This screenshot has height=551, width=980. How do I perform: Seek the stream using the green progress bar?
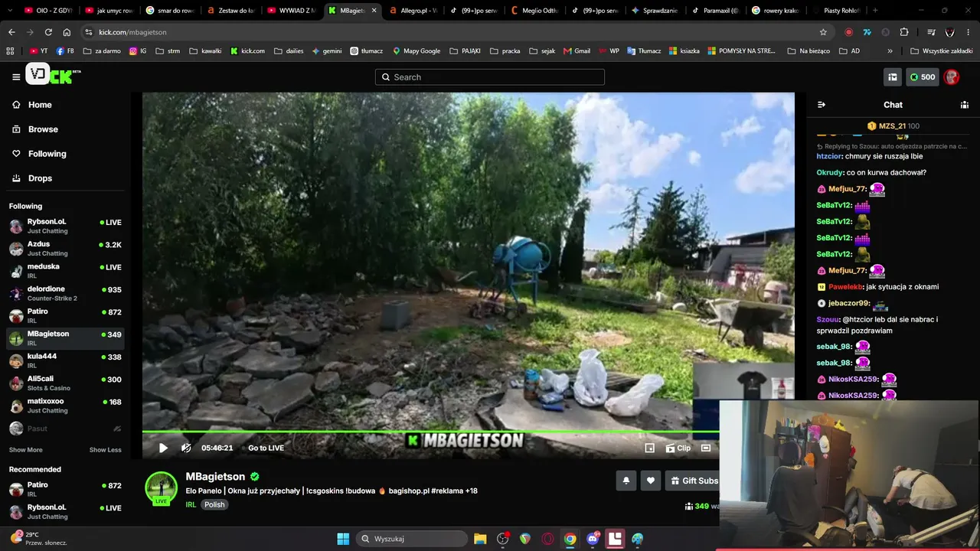point(430,432)
